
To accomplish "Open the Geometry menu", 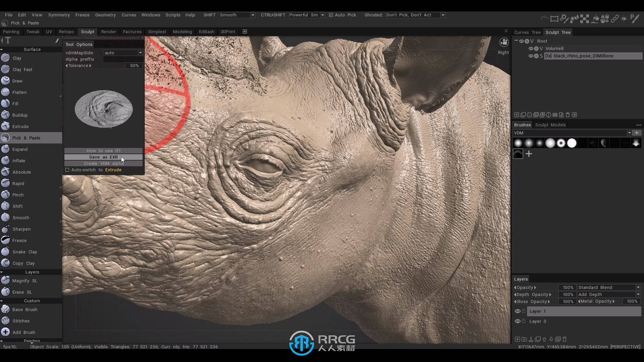I will pyautogui.click(x=105, y=15).
